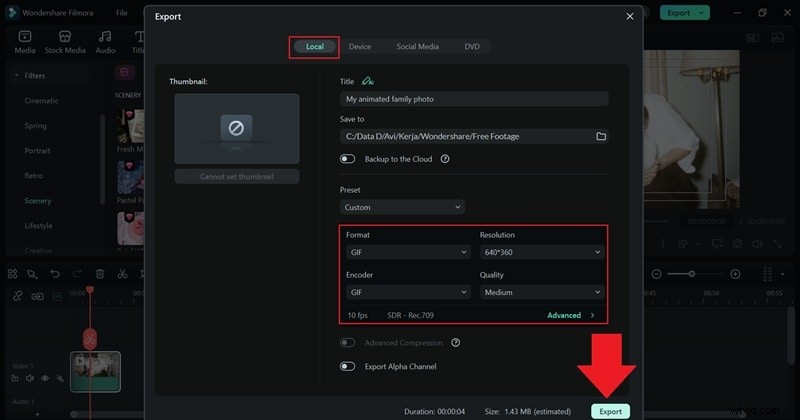Open the Media panel icon
The image size is (800, 420).
click(x=25, y=41)
